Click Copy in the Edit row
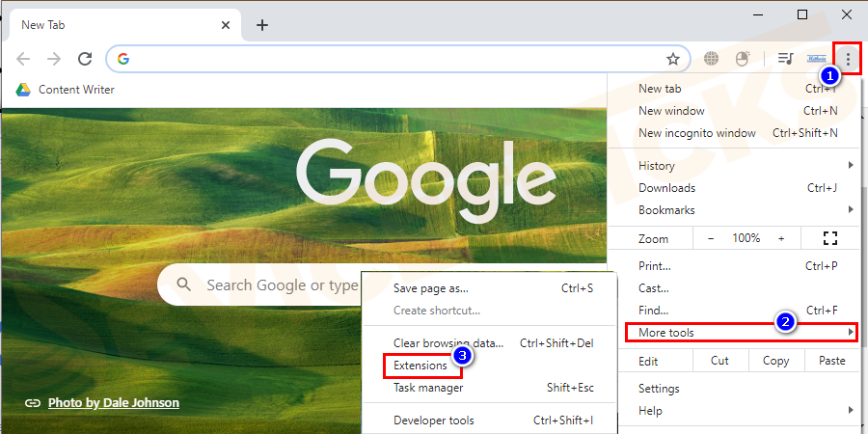This screenshot has width=868, height=434. (x=775, y=361)
